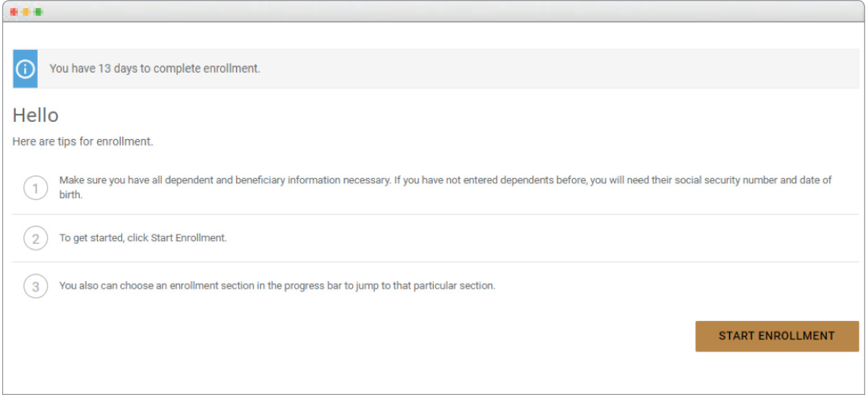
Task: Click the blue info icon in the banner
Action: (25, 69)
